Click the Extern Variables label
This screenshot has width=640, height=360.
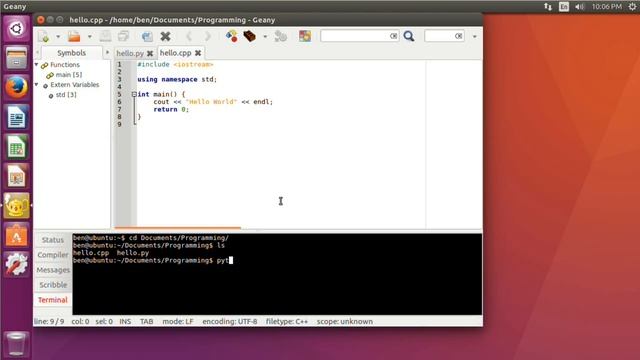(x=75, y=84)
